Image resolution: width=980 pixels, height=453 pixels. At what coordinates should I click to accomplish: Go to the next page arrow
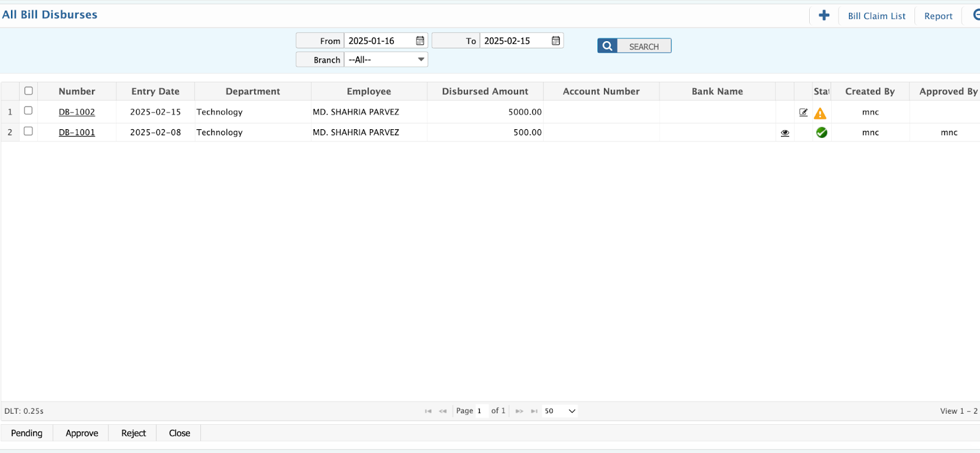point(519,411)
